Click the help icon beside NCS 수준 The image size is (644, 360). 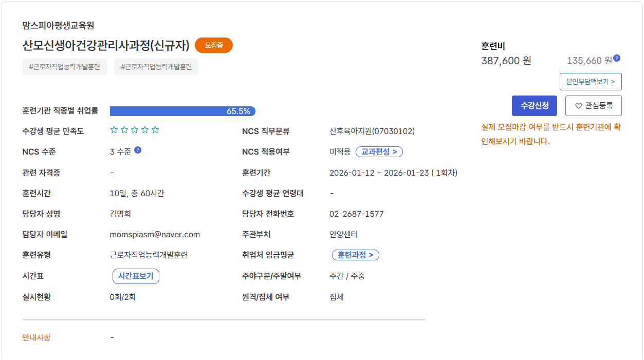click(138, 150)
